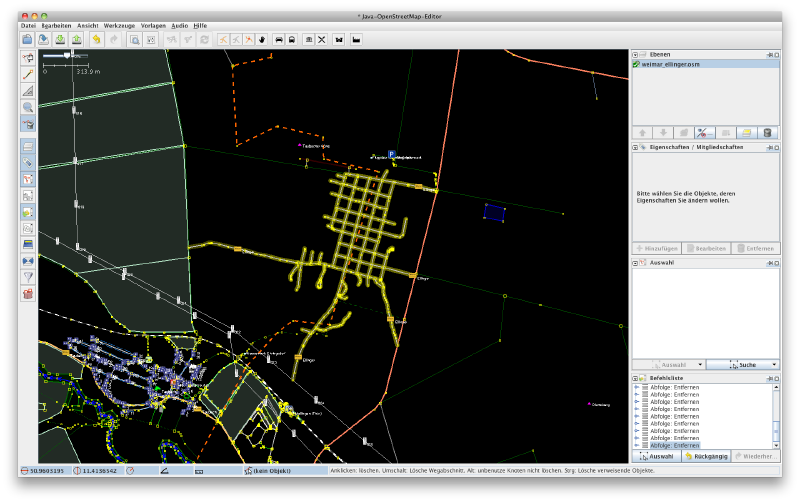Click the upload data toolbar icon

point(76,39)
